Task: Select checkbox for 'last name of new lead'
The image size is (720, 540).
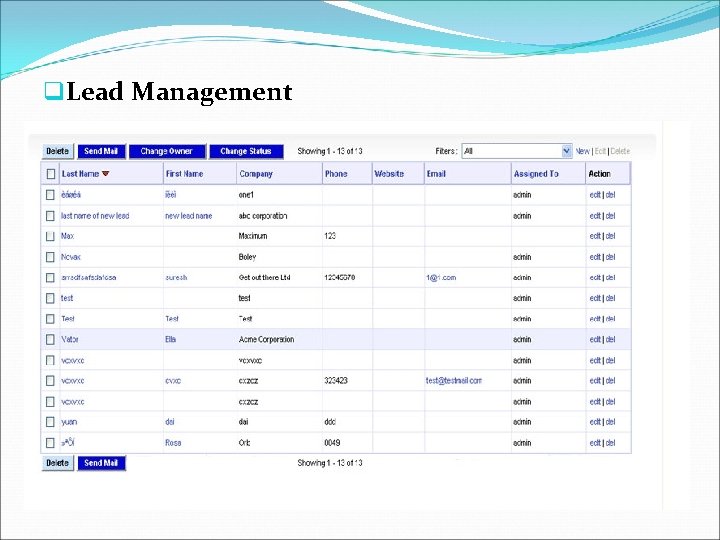Action: point(50,216)
